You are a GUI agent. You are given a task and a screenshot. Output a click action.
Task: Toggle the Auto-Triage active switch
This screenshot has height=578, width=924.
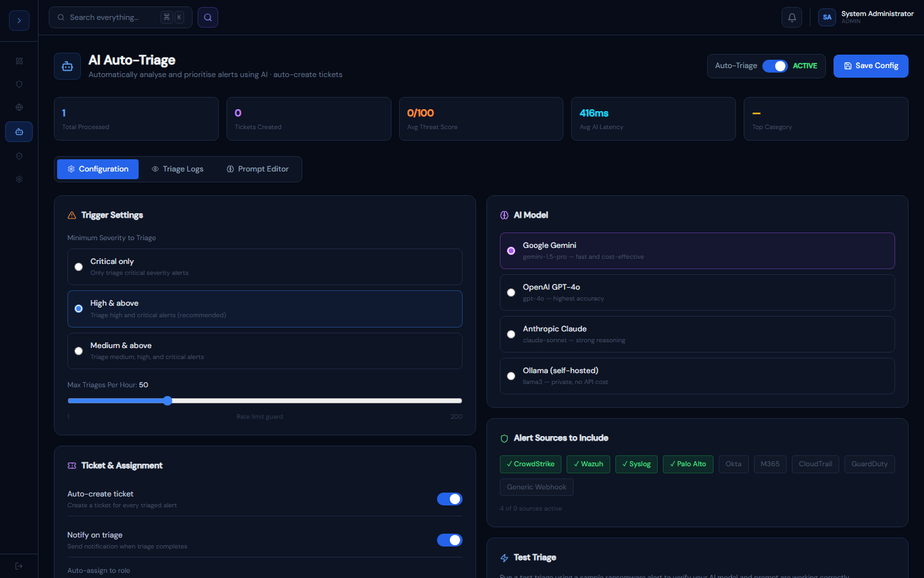point(775,66)
